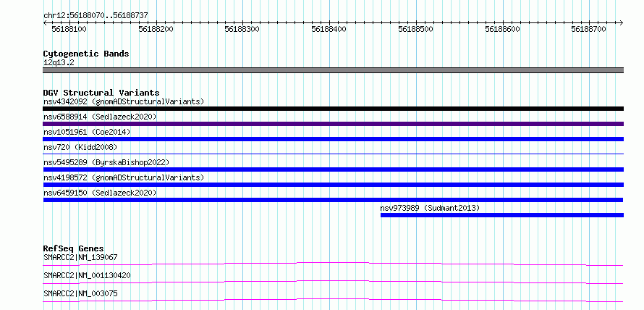This screenshot has height=310, width=644.
Task: Open variant label nsv6588914 (Sedlazeck2020)
Action: (100, 117)
